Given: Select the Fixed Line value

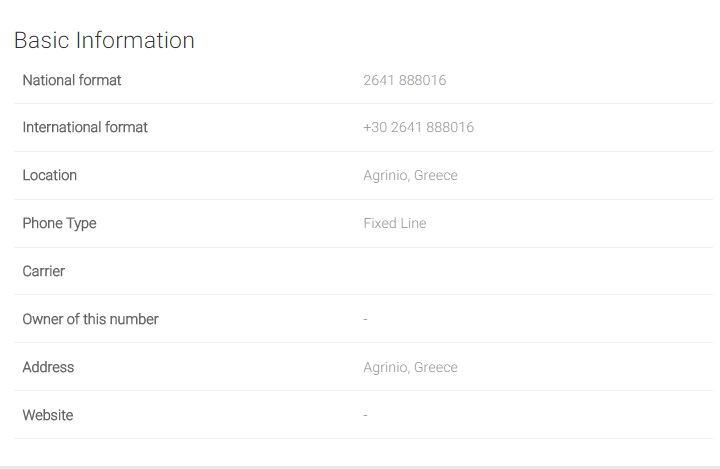Looking at the screenshot, I should coord(394,223).
